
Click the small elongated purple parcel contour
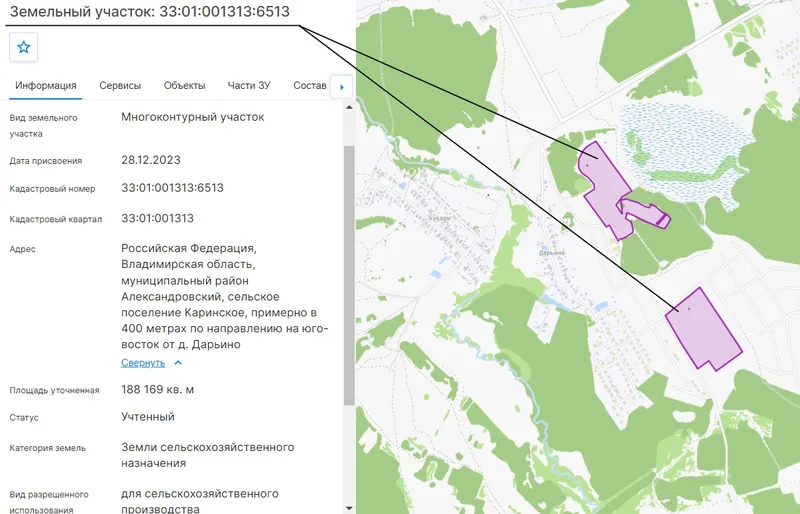pyautogui.click(x=645, y=213)
